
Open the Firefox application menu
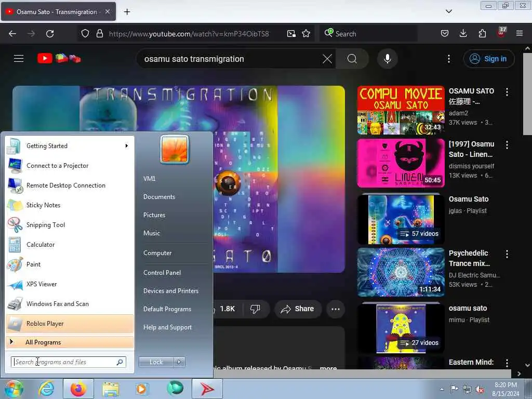pyautogui.click(x=520, y=34)
